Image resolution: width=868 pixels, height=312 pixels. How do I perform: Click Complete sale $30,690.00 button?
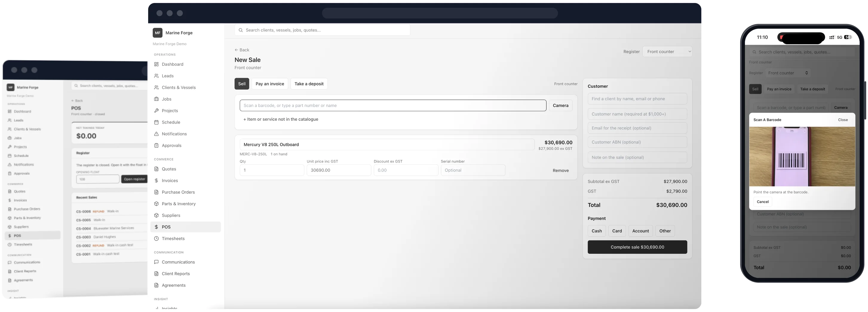[637, 247]
